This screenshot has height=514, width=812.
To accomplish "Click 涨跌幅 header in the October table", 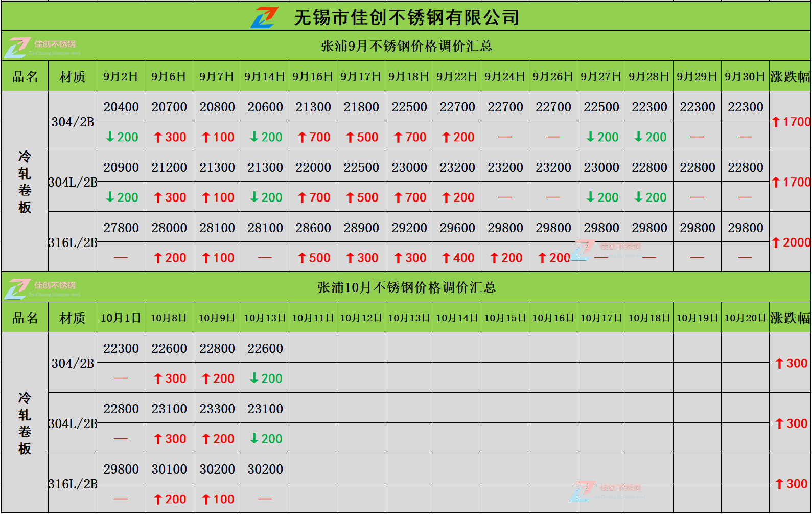I will coord(791,318).
